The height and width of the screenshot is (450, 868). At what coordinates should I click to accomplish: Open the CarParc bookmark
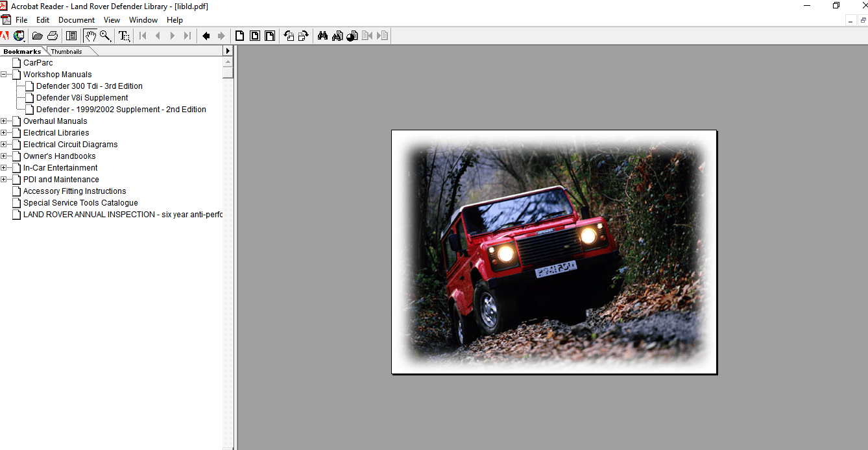[x=38, y=63]
